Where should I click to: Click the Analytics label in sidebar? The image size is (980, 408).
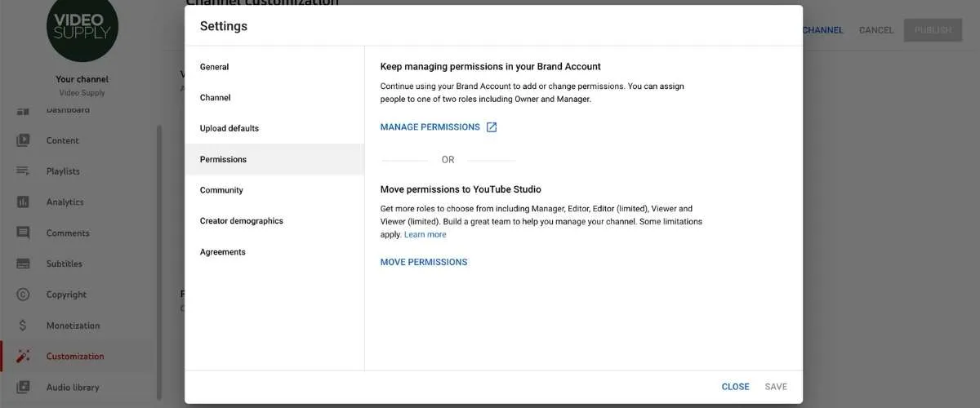click(x=65, y=202)
